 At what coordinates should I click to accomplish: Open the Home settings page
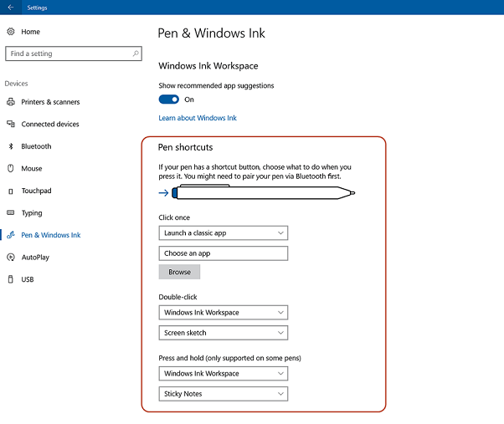tap(30, 32)
